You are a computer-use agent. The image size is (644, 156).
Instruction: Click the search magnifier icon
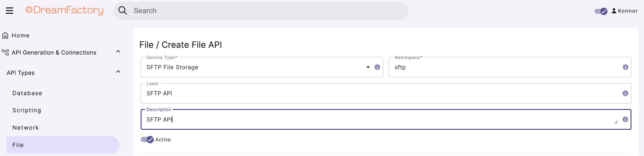pyautogui.click(x=122, y=10)
